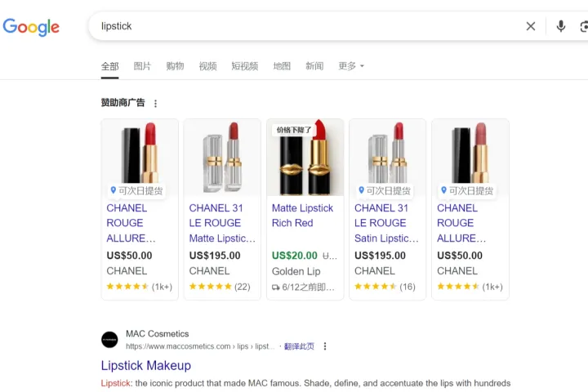Click the (16) star rating
The height and width of the screenshot is (392, 588).
coord(385,287)
